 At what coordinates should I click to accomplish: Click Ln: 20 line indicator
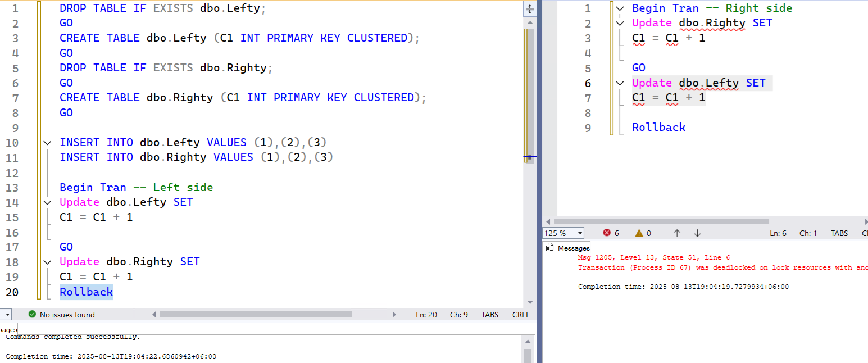pyautogui.click(x=426, y=315)
